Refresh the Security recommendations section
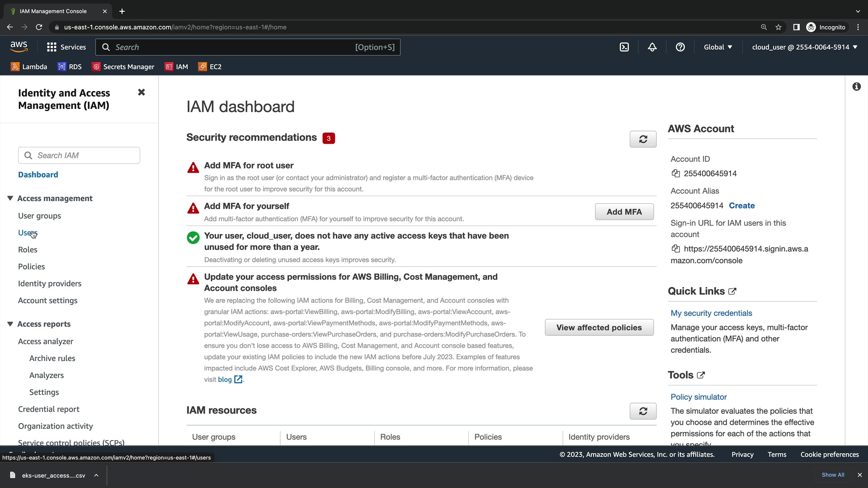Viewport: 868px width, 488px height. 643,139
